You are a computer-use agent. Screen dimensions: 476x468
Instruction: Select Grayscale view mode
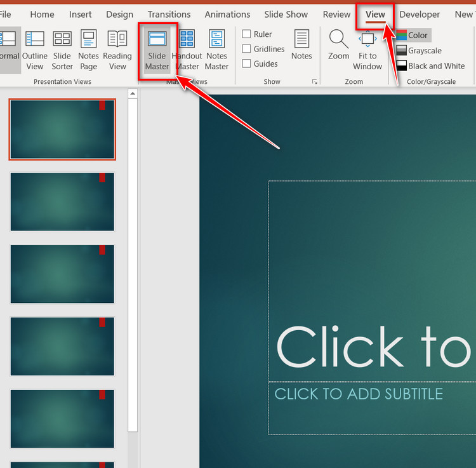click(x=419, y=50)
